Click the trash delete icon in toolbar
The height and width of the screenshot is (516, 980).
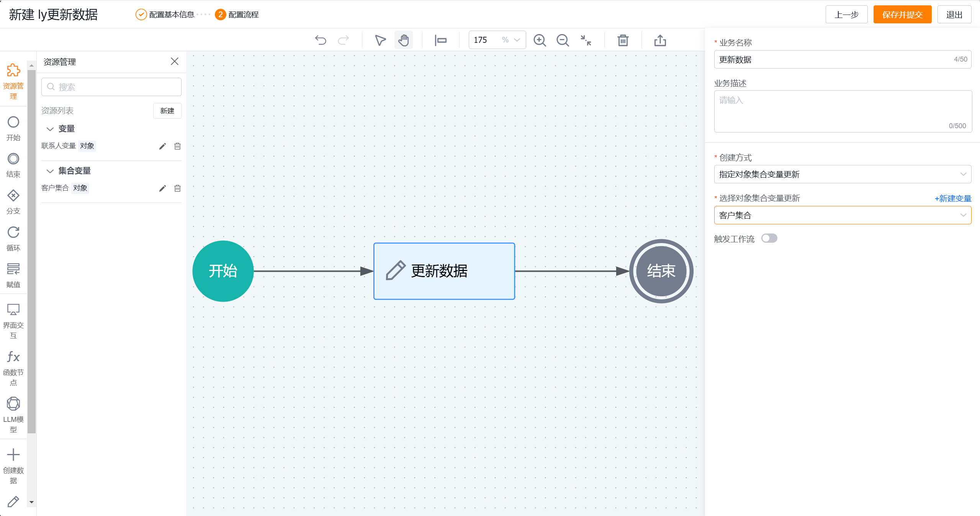(623, 40)
